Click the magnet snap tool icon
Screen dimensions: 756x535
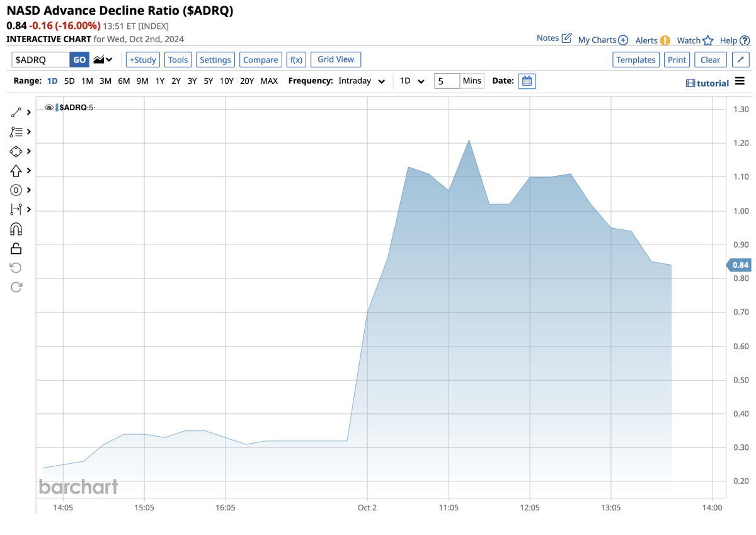coord(16,229)
